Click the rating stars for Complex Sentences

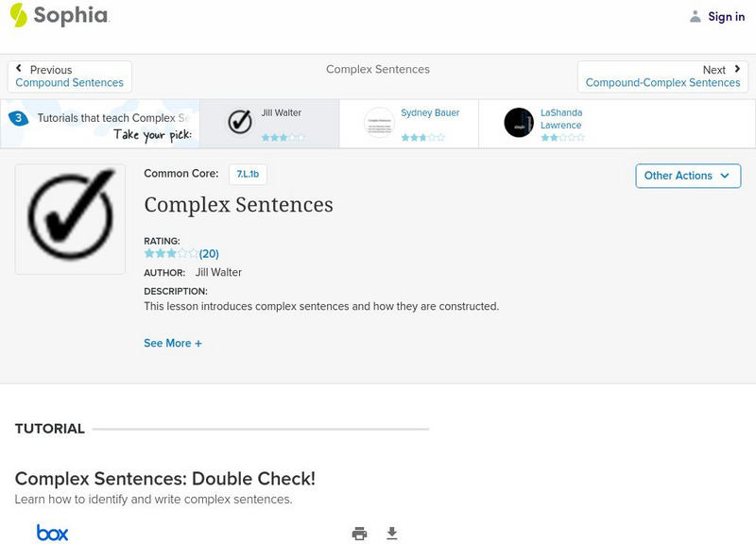coord(171,254)
